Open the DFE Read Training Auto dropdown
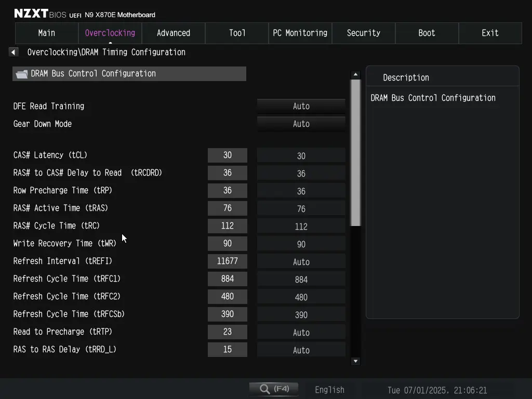Image resolution: width=532 pixels, height=399 pixels. (x=301, y=106)
